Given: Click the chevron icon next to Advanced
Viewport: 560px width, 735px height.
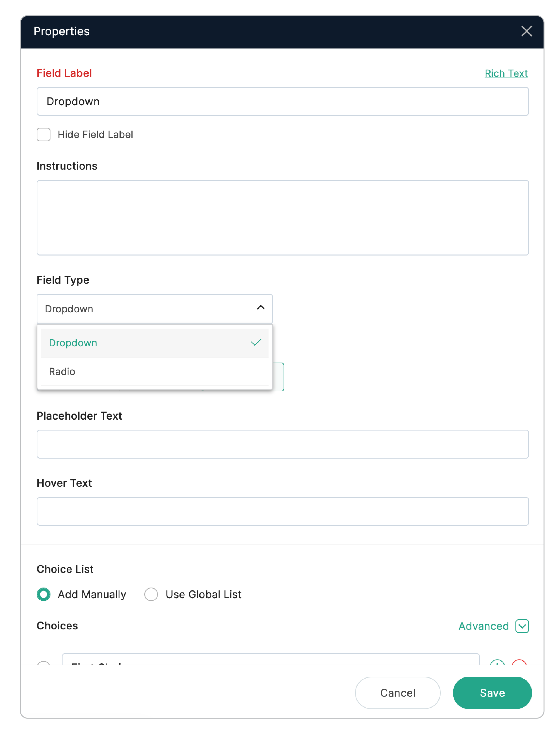Looking at the screenshot, I should (x=522, y=626).
